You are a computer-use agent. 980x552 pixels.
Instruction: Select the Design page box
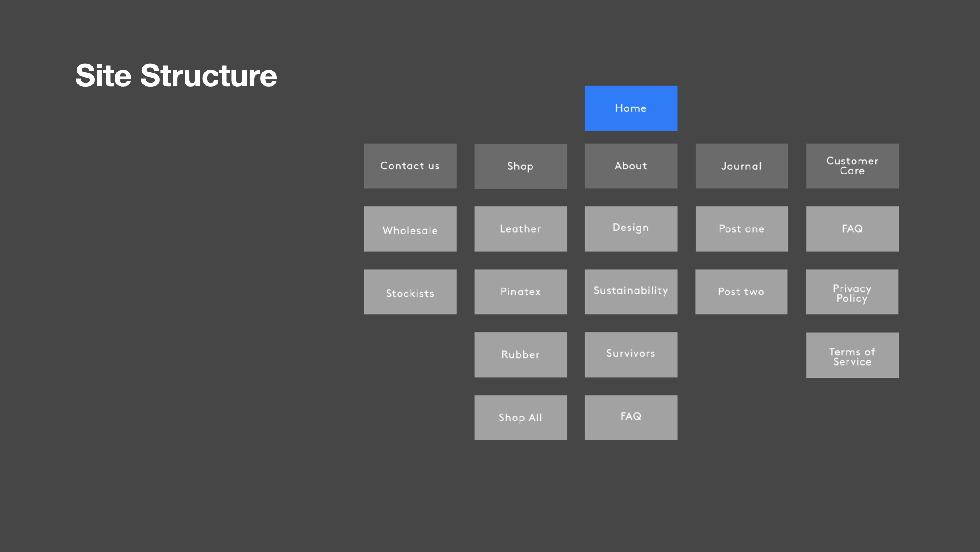point(631,229)
